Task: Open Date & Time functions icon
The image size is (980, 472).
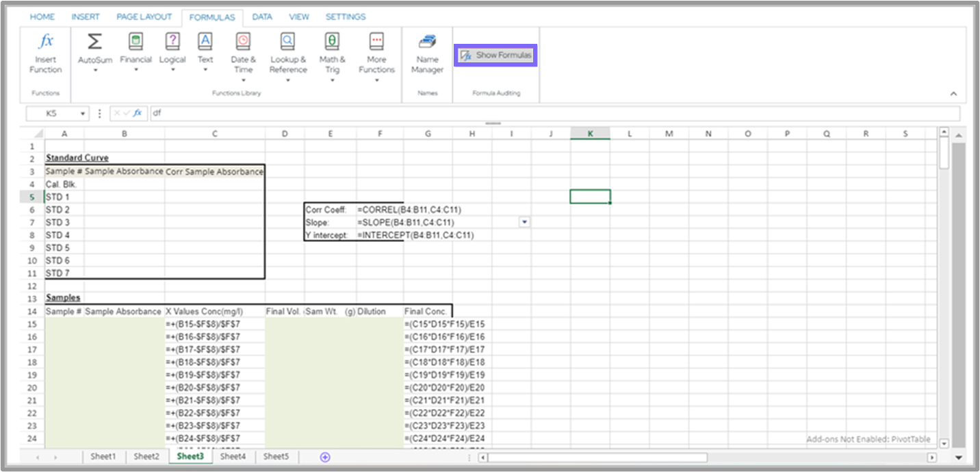Action: click(x=243, y=42)
